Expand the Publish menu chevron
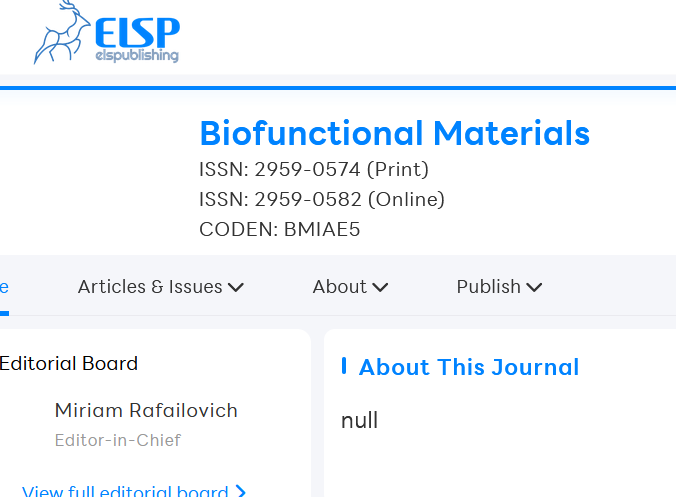The image size is (676, 497). (x=534, y=287)
